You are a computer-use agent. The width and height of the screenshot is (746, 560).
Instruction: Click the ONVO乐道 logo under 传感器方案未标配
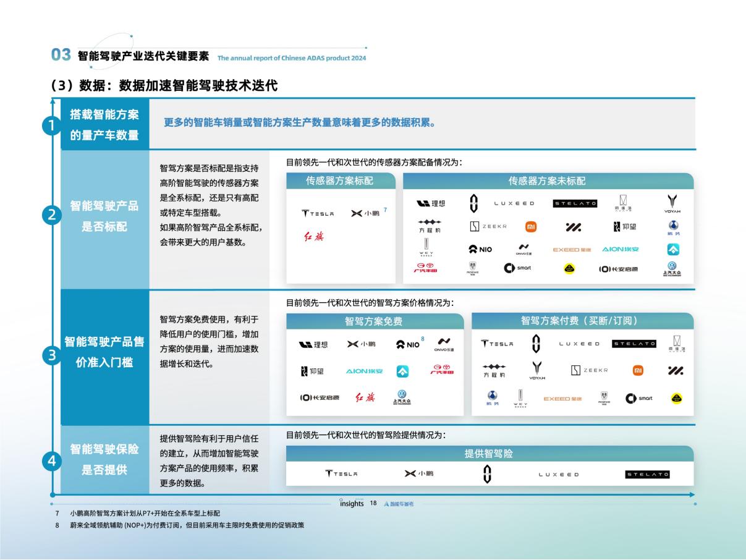523,249
